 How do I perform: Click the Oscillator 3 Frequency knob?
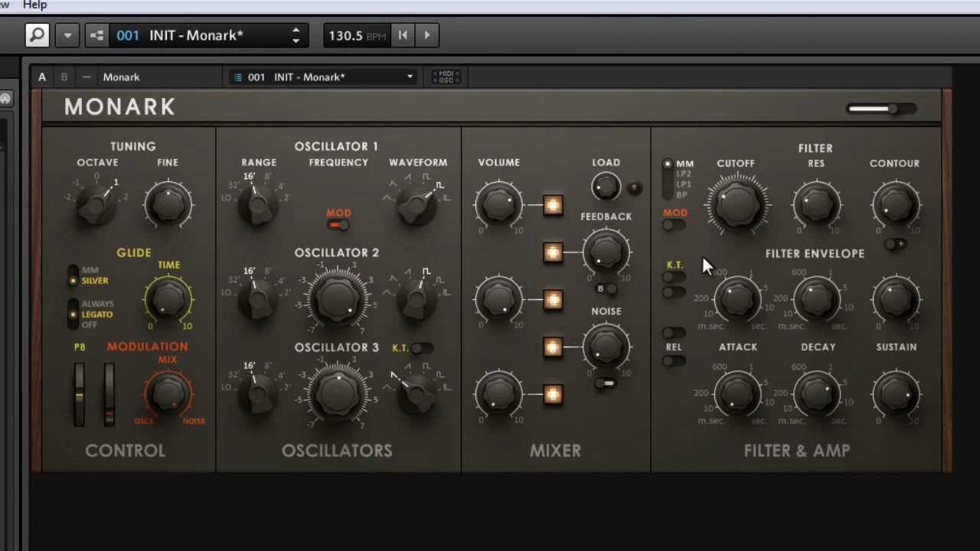coord(338,393)
